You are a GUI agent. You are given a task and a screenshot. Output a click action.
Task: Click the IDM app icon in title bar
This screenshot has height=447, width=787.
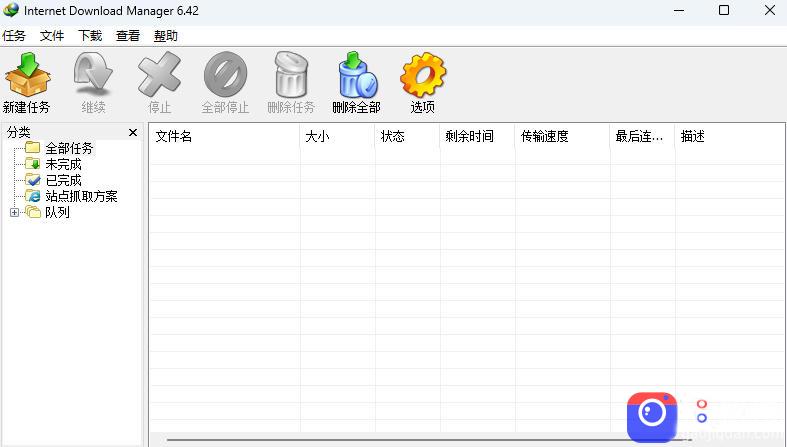(11, 10)
